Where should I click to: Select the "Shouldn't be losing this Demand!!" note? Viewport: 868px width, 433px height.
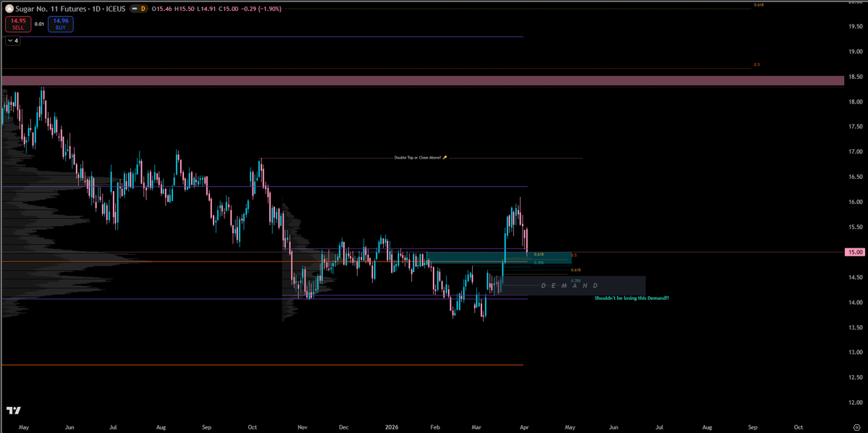click(x=631, y=298)
